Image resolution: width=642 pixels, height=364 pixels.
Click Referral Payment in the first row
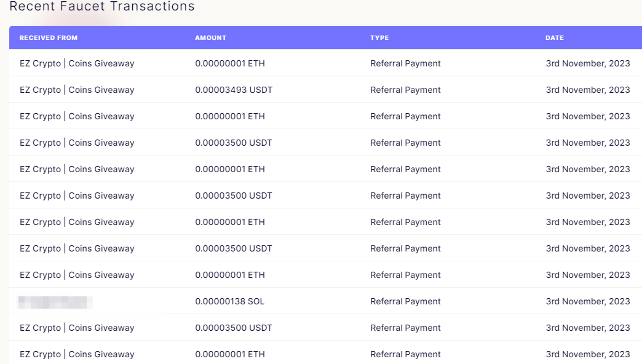(x=405, y=63)
